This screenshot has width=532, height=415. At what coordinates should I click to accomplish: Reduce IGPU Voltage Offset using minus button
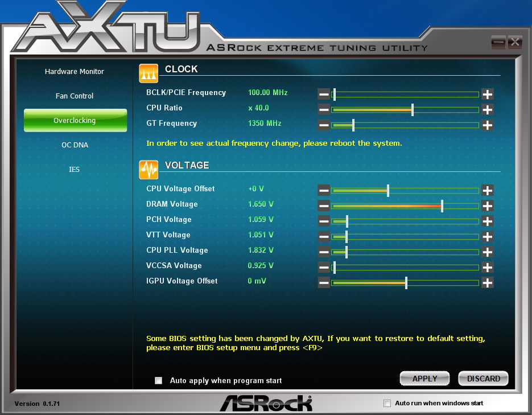click(324, 282)
